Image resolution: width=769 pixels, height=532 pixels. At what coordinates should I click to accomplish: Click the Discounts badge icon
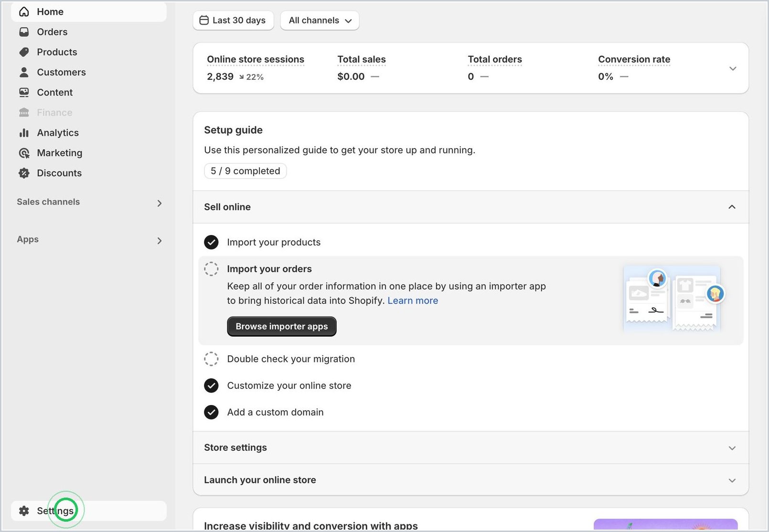tap(24, 173)
